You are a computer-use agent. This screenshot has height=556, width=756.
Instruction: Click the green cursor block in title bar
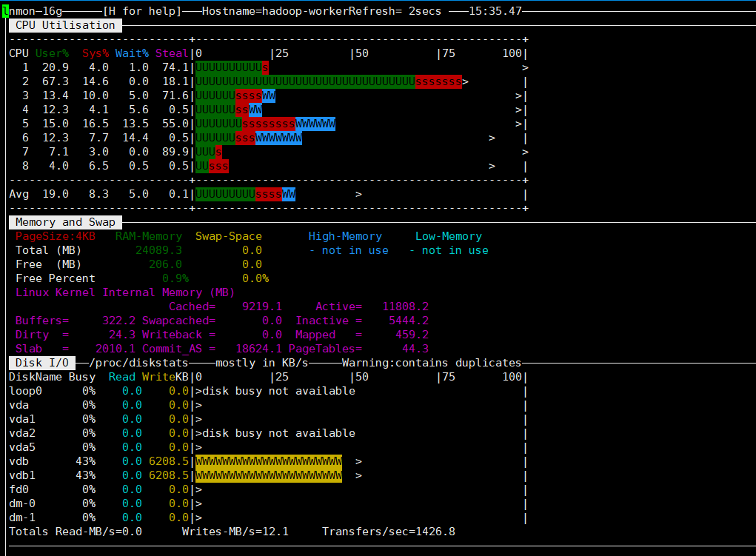pyautogui.click(x=5, y=11)
